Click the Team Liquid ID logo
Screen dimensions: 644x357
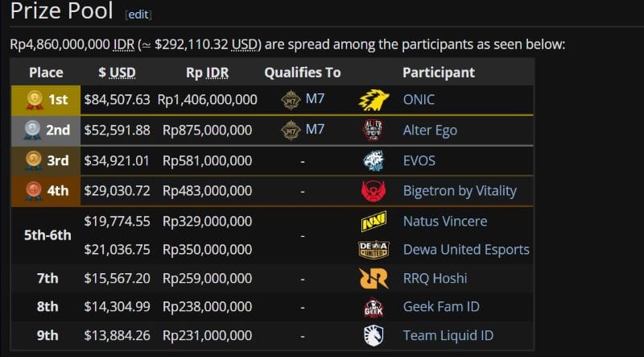click(374, 335)
